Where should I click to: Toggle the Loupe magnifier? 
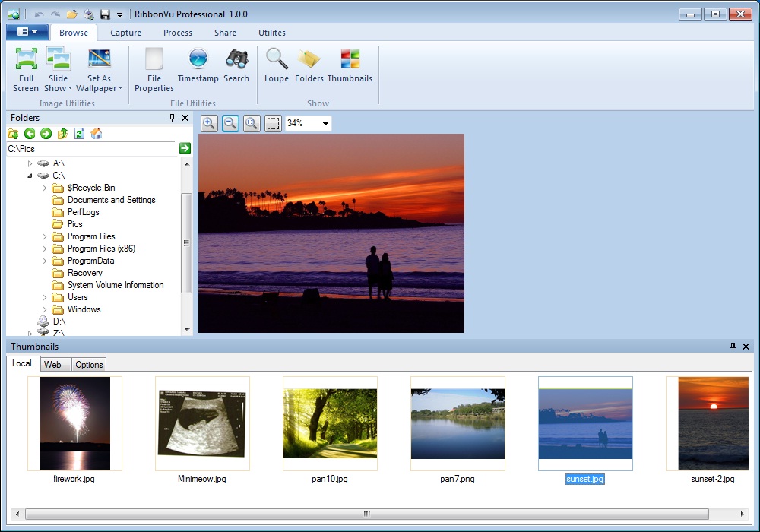277,65
